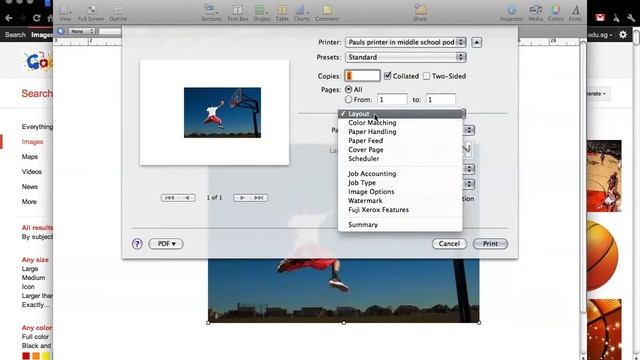Open Google settings gear icon
640x360 pixels.
623,35
